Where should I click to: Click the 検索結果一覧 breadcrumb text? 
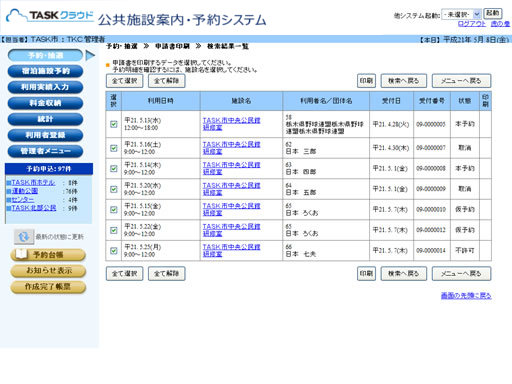[x=228, y=46]
